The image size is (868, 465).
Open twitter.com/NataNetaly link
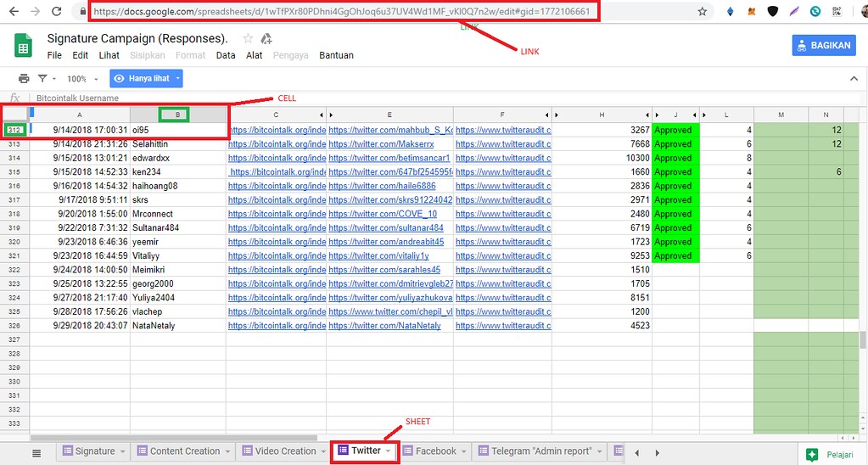(x=384, y=326)
